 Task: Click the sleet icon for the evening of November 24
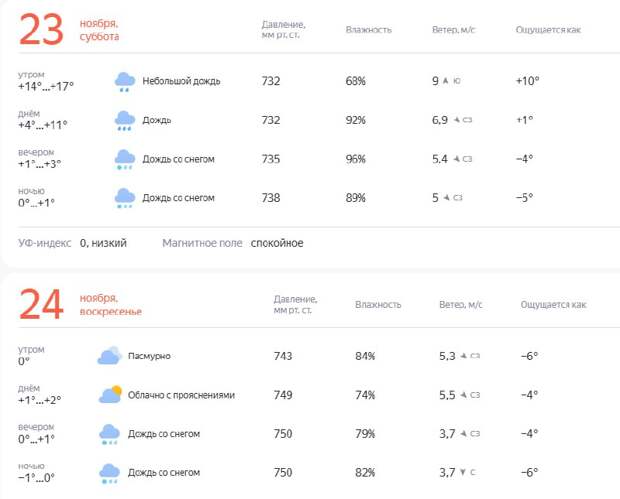110,434
